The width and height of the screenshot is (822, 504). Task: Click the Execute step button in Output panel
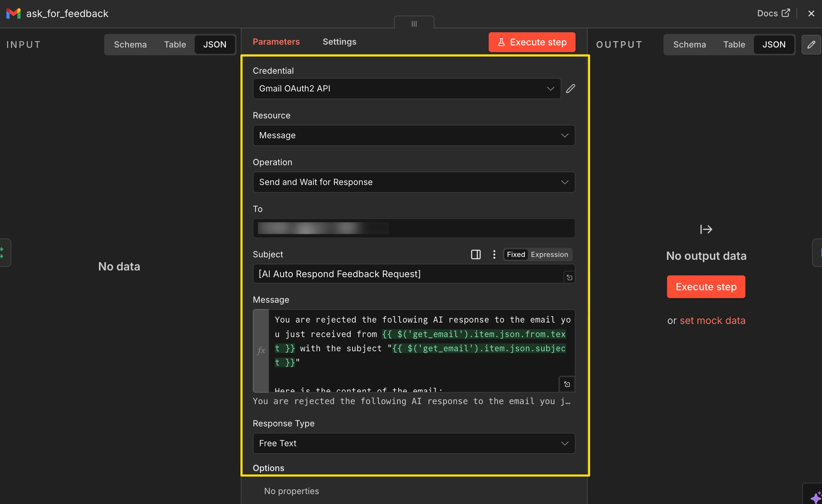[x=706, y=287]
